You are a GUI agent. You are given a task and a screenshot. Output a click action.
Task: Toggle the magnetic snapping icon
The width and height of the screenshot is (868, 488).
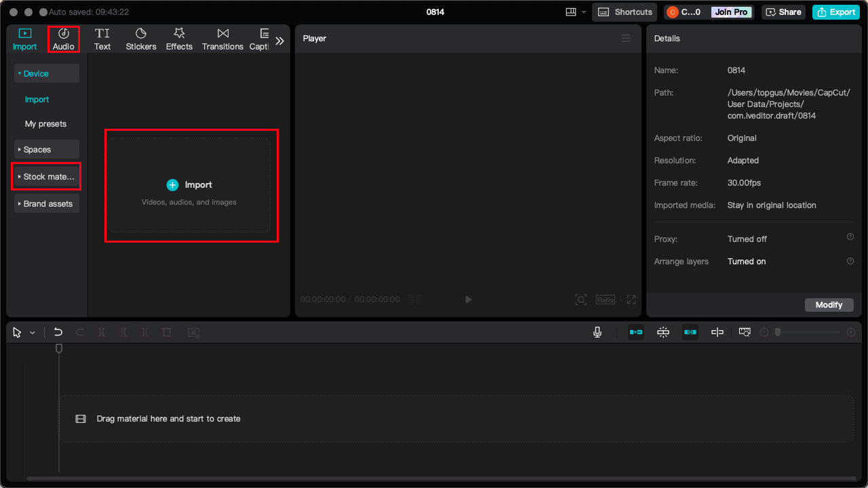point(663,332)
